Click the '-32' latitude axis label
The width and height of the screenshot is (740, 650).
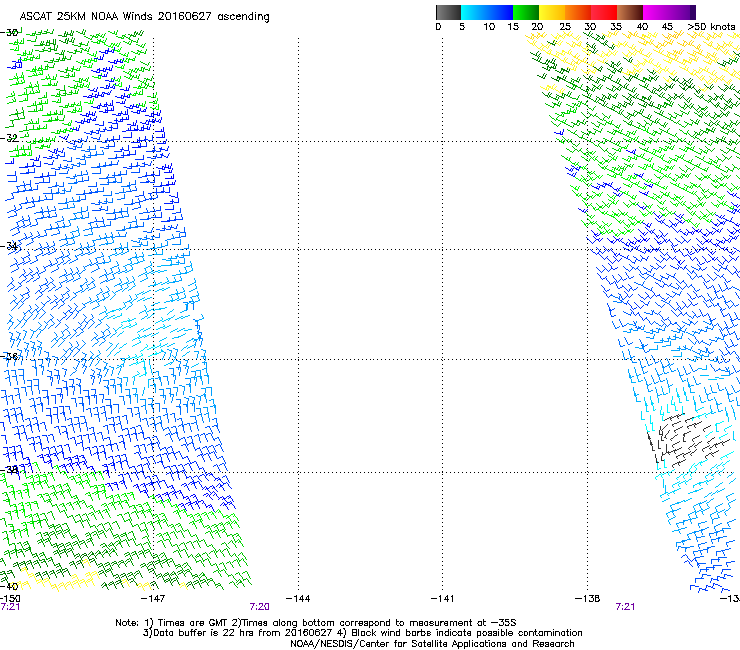9,138
